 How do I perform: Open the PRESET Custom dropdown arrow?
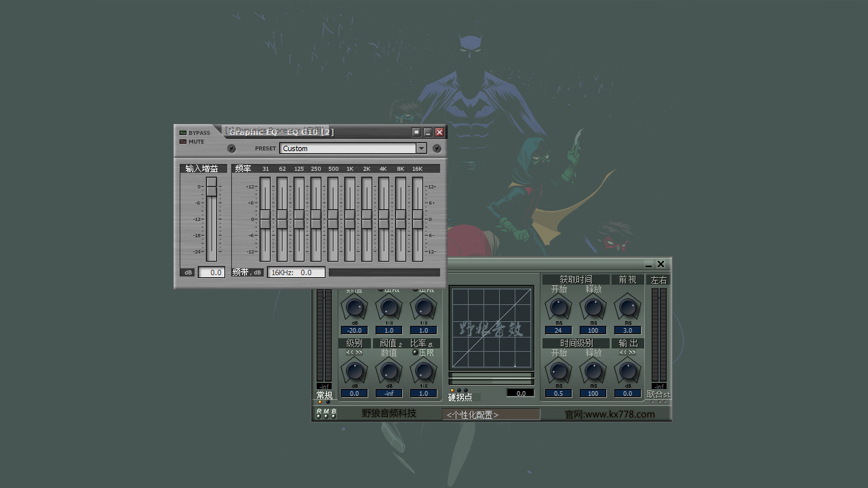[421, 148]
